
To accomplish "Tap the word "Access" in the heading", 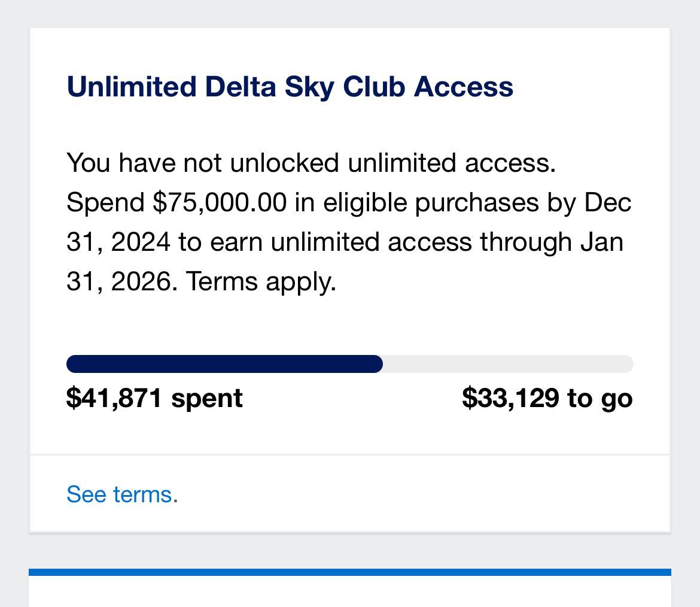I will click(x=464, y=86).
